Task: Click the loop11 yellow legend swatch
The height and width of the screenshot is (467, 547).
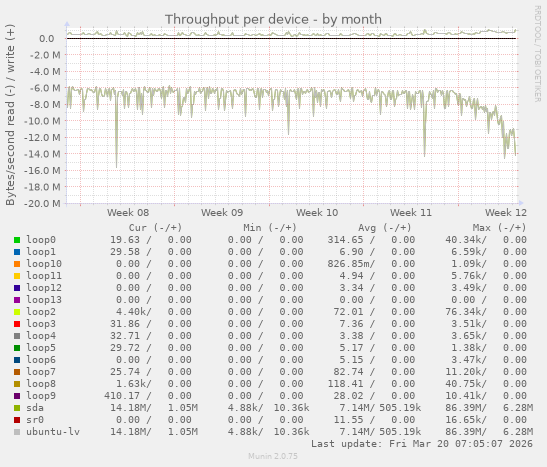Action: click(17, 276)
